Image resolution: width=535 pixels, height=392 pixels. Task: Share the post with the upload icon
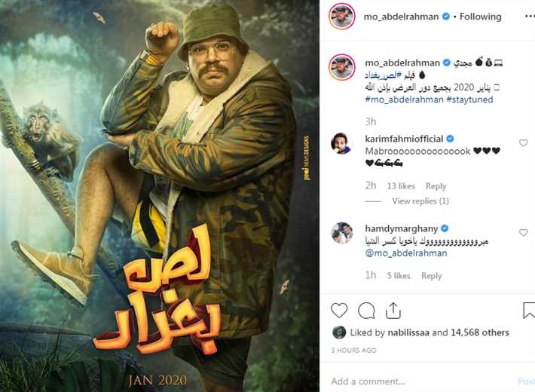393,311
